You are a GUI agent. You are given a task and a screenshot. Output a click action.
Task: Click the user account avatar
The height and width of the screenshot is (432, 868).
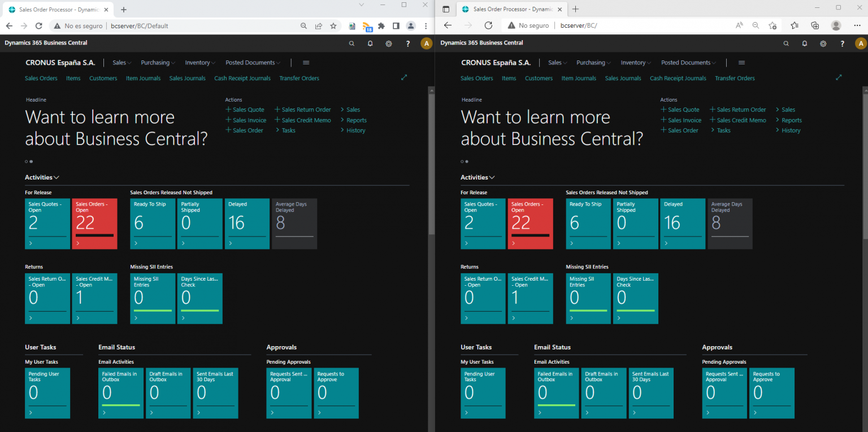pyautogui.click(x=426, y=43)
